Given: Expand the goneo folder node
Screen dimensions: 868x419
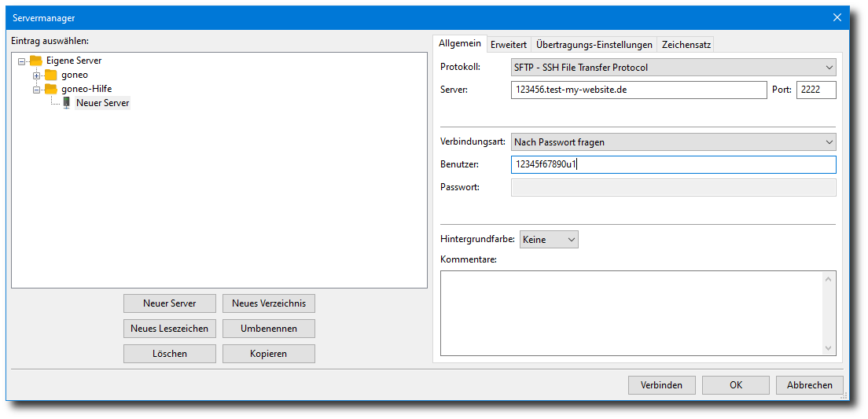Looking at the screenshot, I should click(x=36, y=75).
